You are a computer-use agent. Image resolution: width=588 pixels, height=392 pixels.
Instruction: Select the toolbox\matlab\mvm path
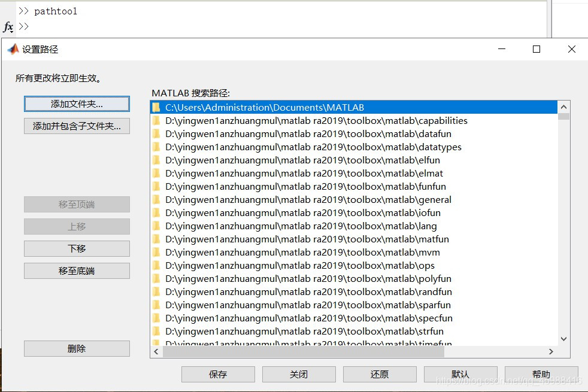[x=354, y=252]
